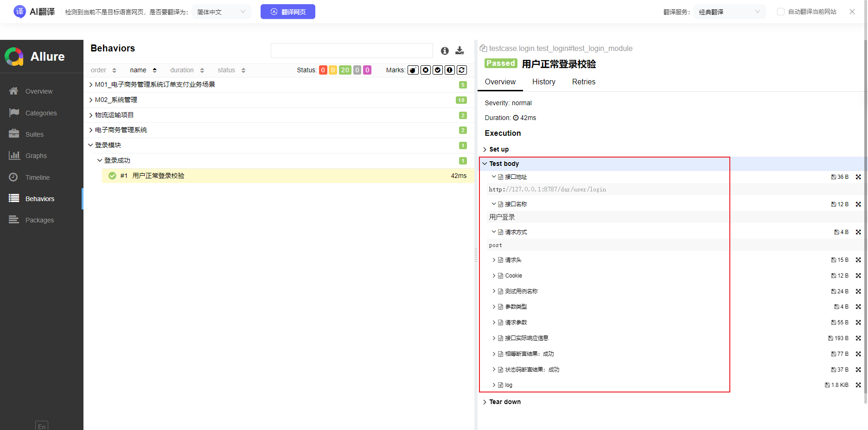The width and height of the screenshot is (868, 430).
Task: Switch to the History tab
Action: pyautogui.click(x=544, y=82)
